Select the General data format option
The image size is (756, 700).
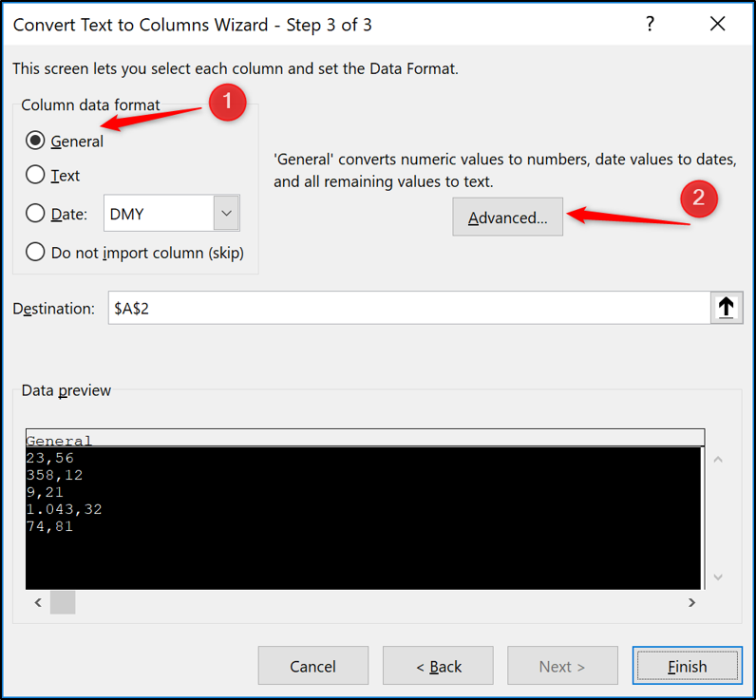36,141
